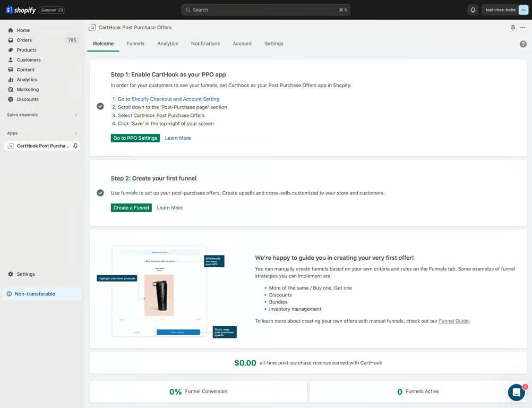This screenshot has height=408, width=532.
Task: Click the Non-transferable banner
Action: click(x=42, y=294)
